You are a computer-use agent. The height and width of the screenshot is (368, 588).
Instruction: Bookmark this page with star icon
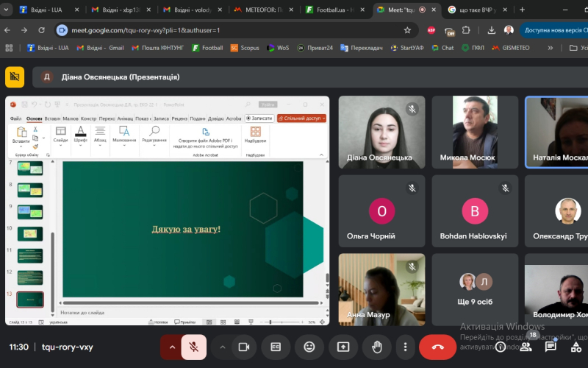[x=407, y=30]
